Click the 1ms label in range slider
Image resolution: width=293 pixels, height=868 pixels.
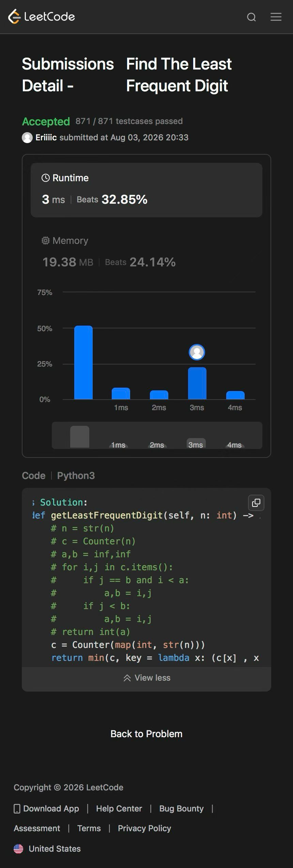[x=118, y=445]
